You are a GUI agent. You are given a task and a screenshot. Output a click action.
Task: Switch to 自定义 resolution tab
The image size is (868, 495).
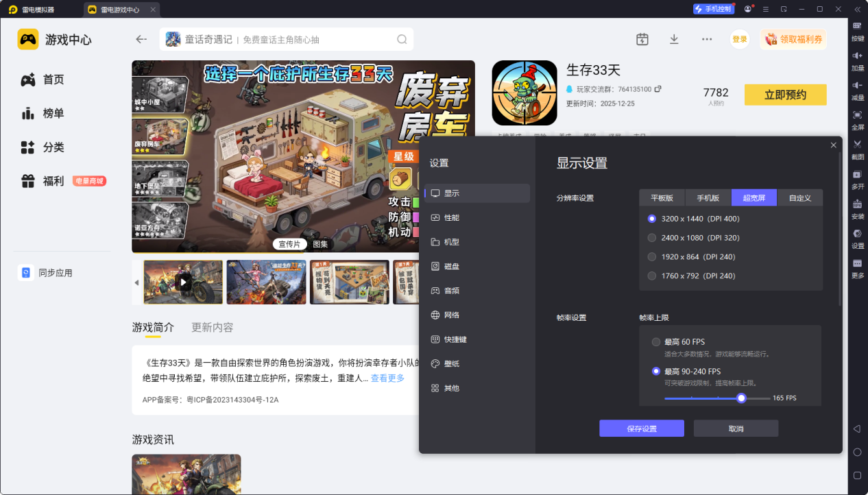point(799,198)
